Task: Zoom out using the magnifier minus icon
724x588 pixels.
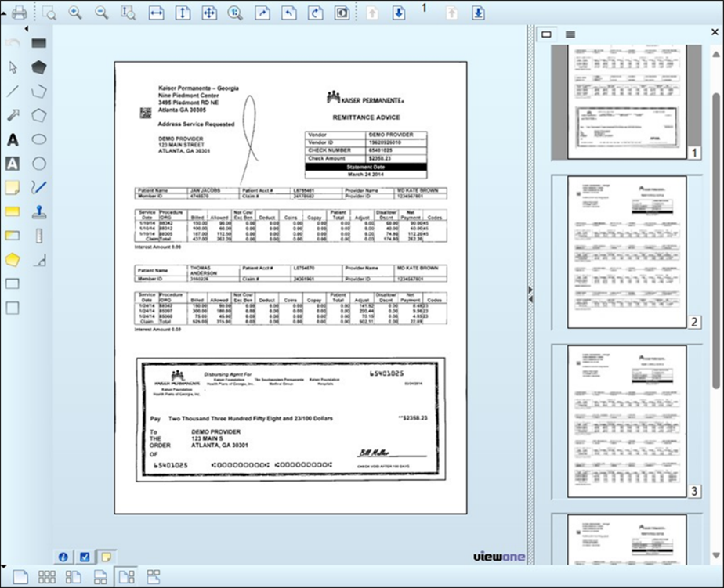Action: (x=101, y=13)
